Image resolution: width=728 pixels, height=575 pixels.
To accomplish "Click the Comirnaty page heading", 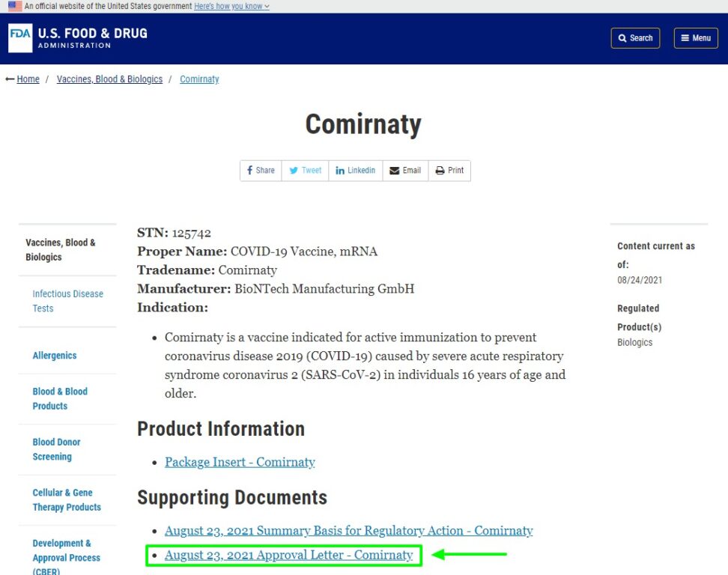I will click(x=363, y=124).
